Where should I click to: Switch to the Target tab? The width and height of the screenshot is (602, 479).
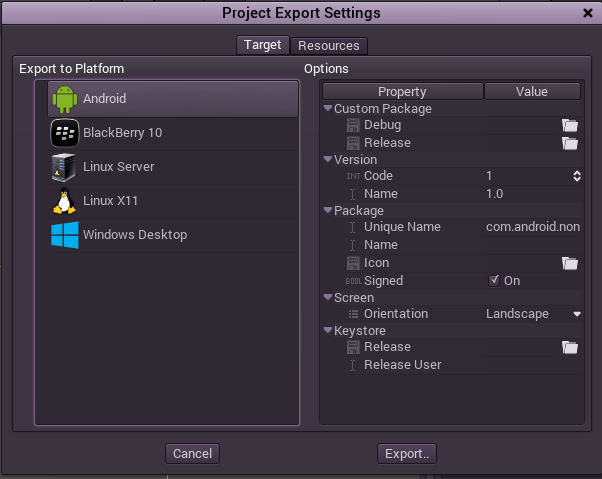click(263, 45)
